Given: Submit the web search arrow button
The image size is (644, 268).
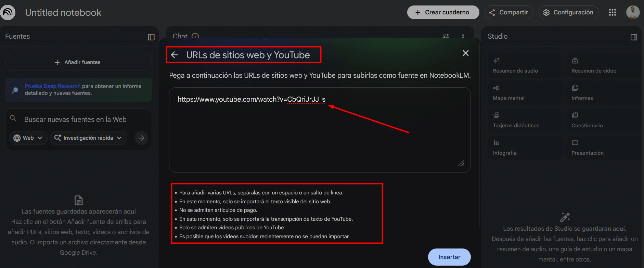Looking at the screenshot, I should 141,138.
